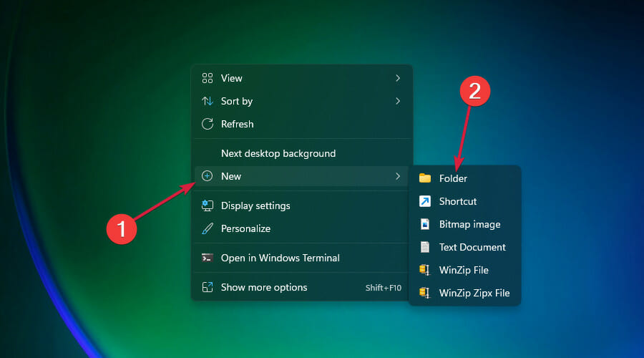Open the View menu entry
The width and height of the screenshot is (644, 358).
pyautogui.click(x=302, y=78)
